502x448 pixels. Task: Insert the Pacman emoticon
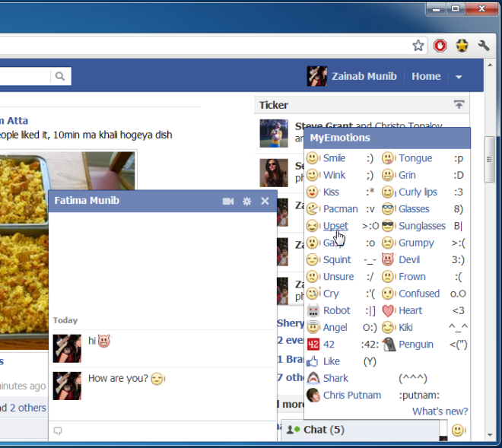[340, 209]
